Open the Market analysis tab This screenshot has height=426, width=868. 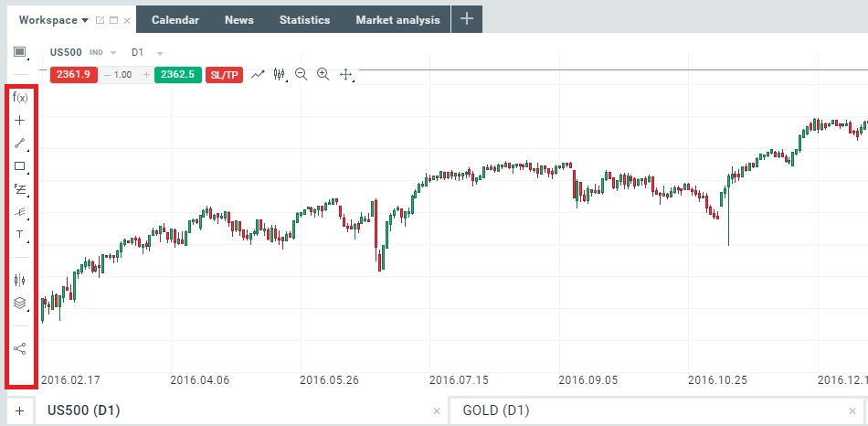point(397,19)
